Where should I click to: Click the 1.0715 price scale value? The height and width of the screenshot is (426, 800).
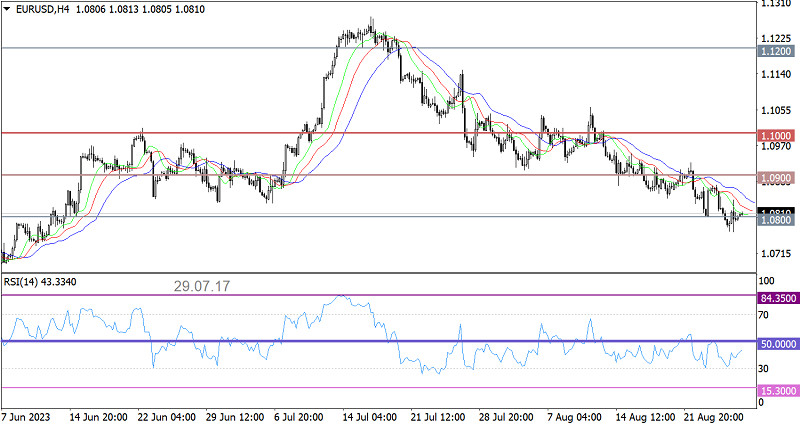click(776, 254)
